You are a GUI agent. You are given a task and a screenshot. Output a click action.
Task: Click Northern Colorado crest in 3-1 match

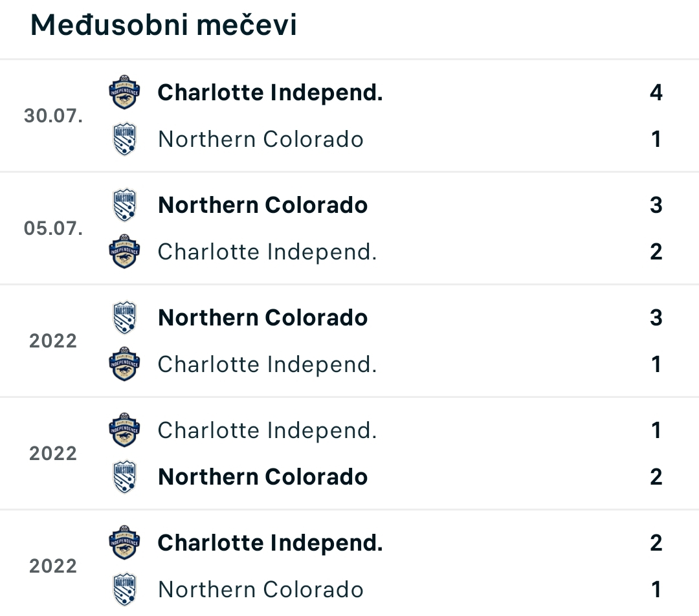point(124,318)
